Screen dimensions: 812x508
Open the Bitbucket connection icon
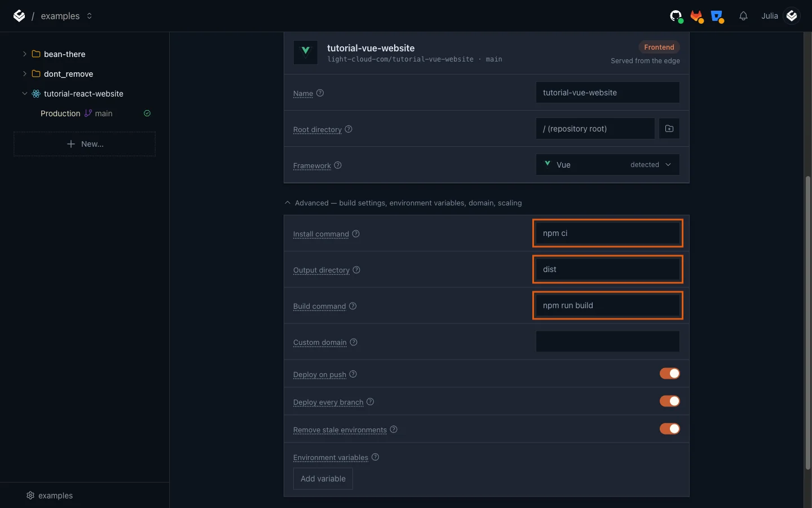[717, 16]
